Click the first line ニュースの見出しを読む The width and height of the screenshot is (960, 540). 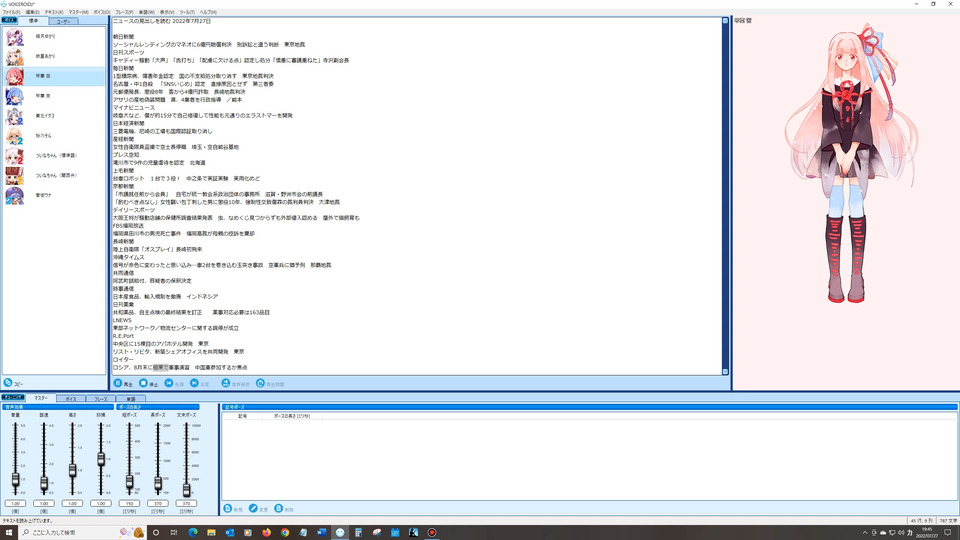162,21
